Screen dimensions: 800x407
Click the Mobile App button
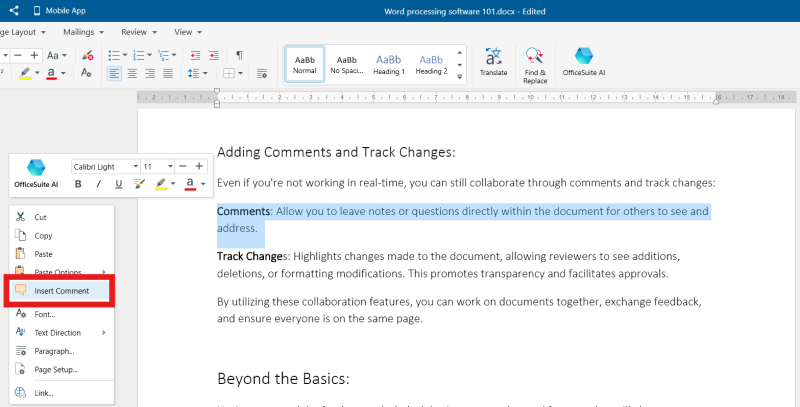point(58,10)
